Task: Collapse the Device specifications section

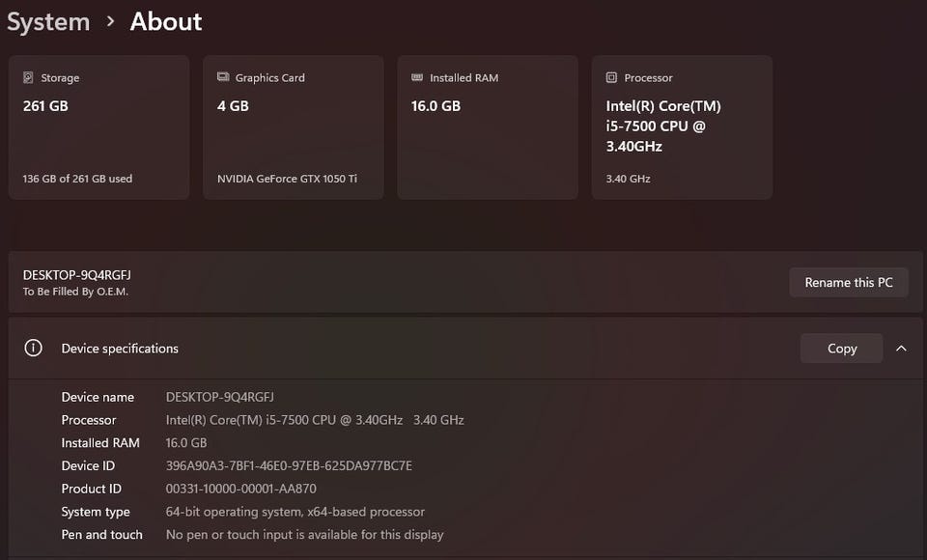Action: (x=901, y=349)
